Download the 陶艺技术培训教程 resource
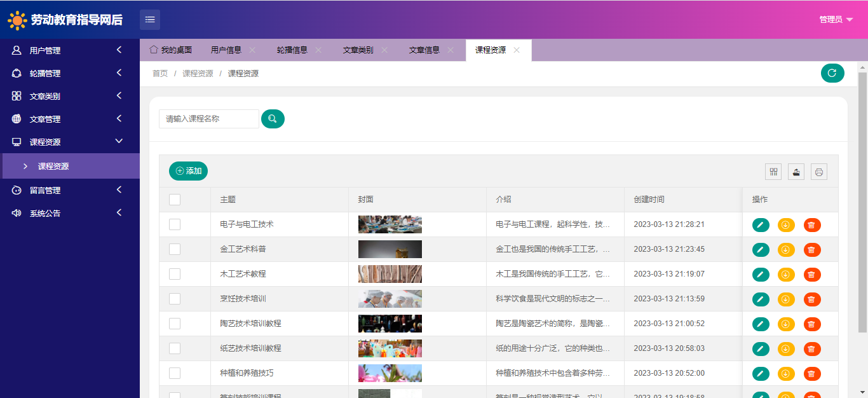Image resolution: width=868 pixels, height=398 pixels. [786, 324]
